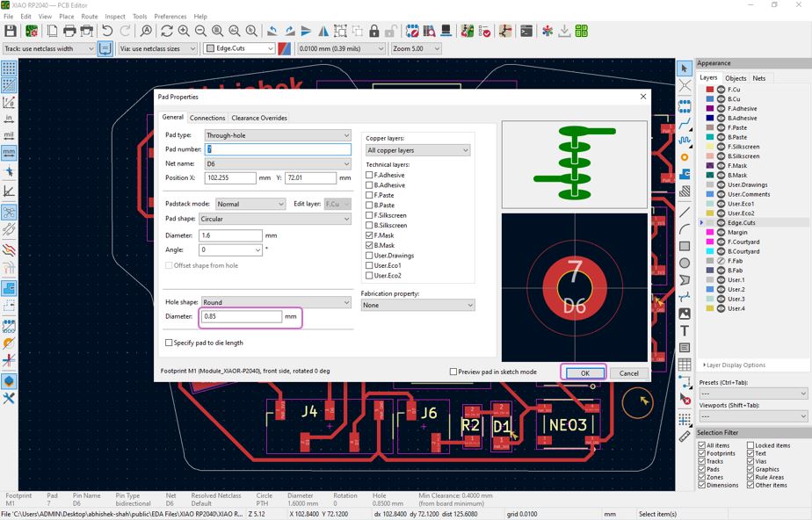Select the Add via tool
The height and width of the screenshot is (520, 812).
(x=685, y=157)
